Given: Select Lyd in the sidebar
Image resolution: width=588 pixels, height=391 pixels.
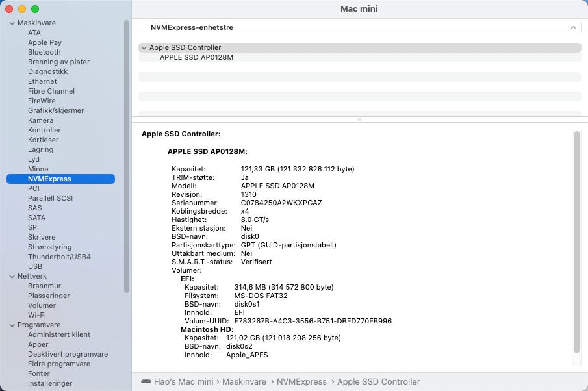Looking at the screenshot, I should [x=33, y=159].
